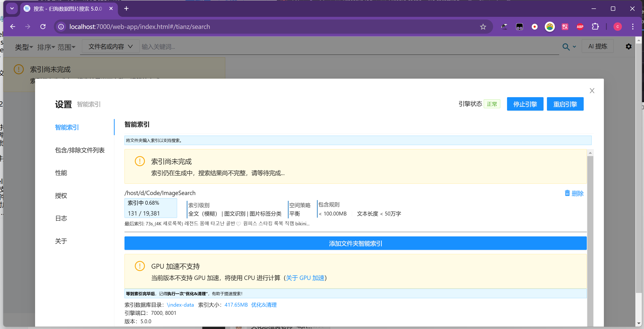Click the AI 提炼 button
Viewport: 644px width, 329px height.
pos(597,46)
